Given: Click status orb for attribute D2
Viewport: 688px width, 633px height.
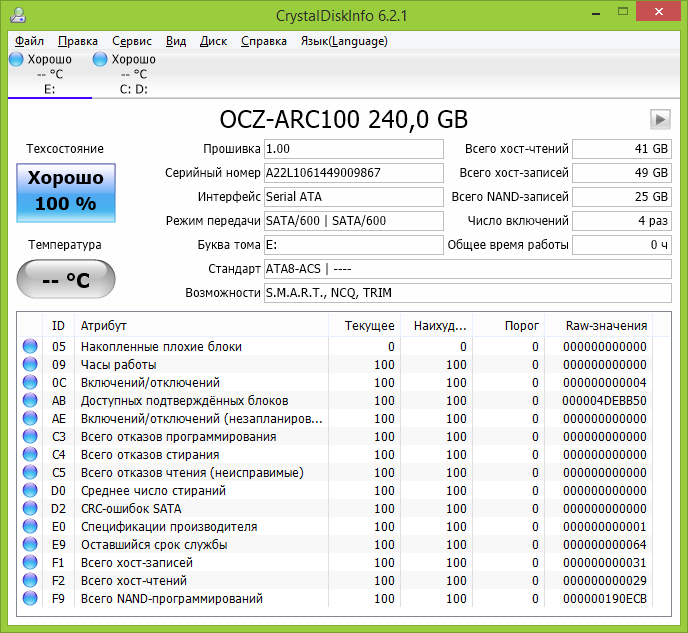Looking at the screenshot, I should click(30, 508).
